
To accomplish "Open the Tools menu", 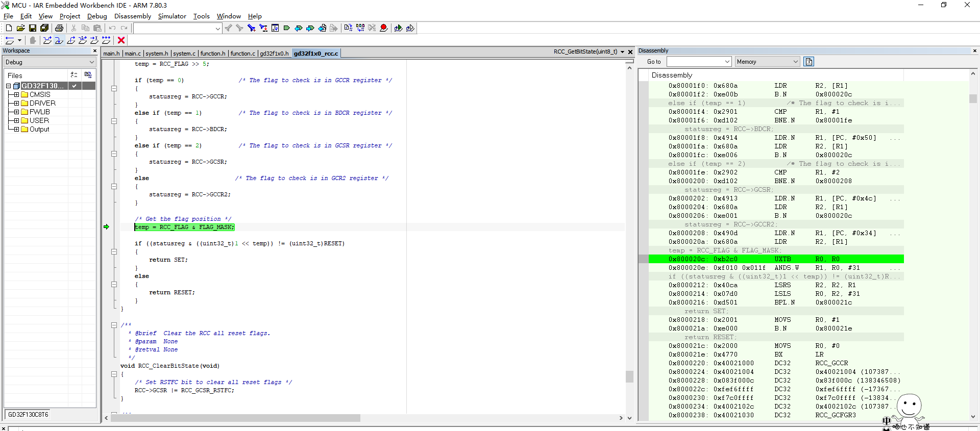I will click(x=201, y=16).
